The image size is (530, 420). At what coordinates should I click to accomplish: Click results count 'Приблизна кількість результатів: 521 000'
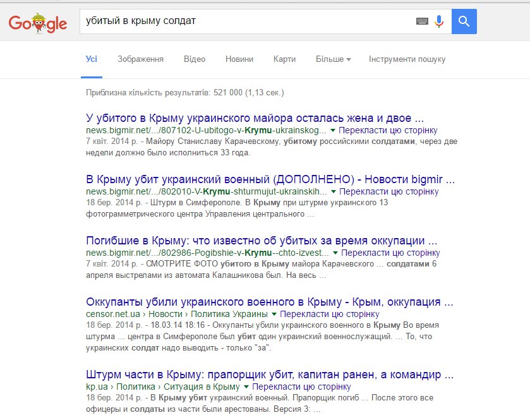click(185, 93)
